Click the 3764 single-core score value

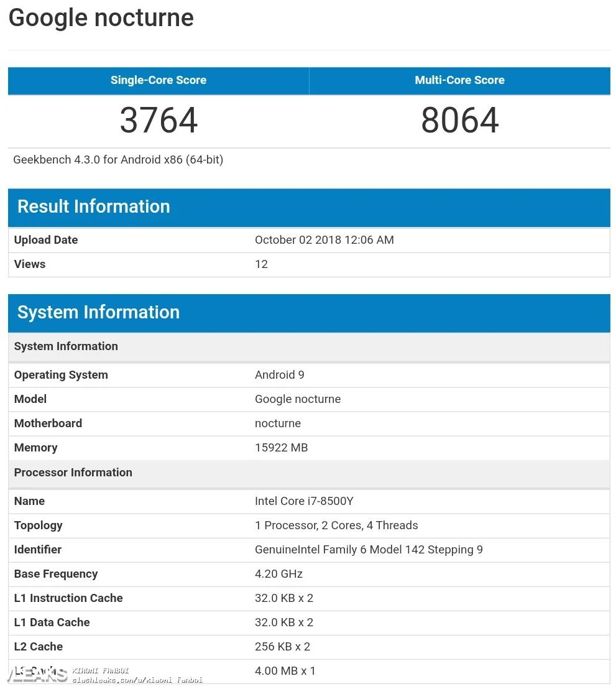[159, 120]
